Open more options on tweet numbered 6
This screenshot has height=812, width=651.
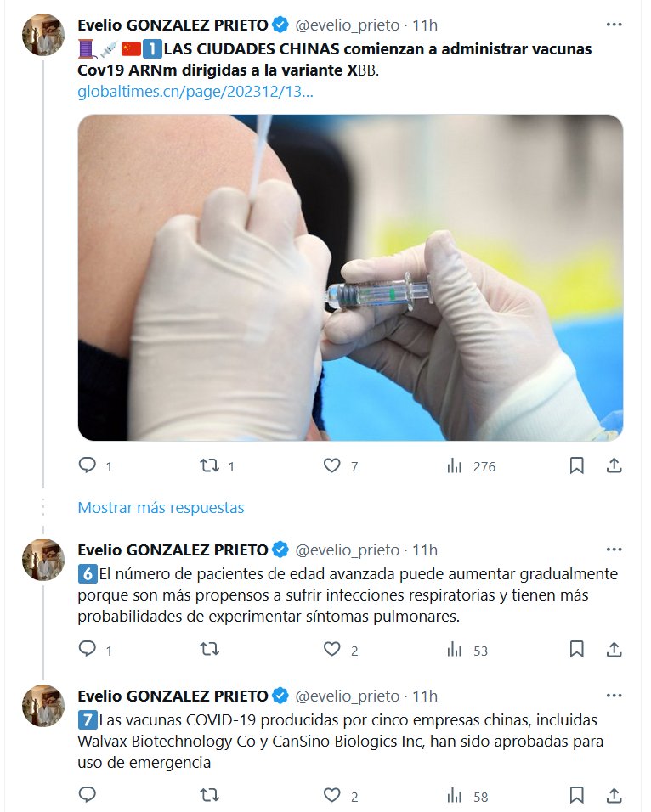pos(614,550)
